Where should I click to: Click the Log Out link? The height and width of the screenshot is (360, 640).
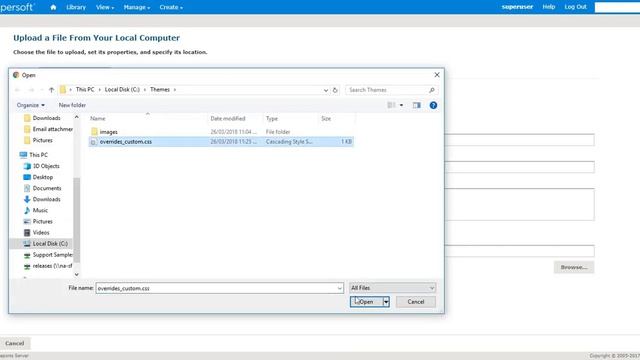(576, 7)
